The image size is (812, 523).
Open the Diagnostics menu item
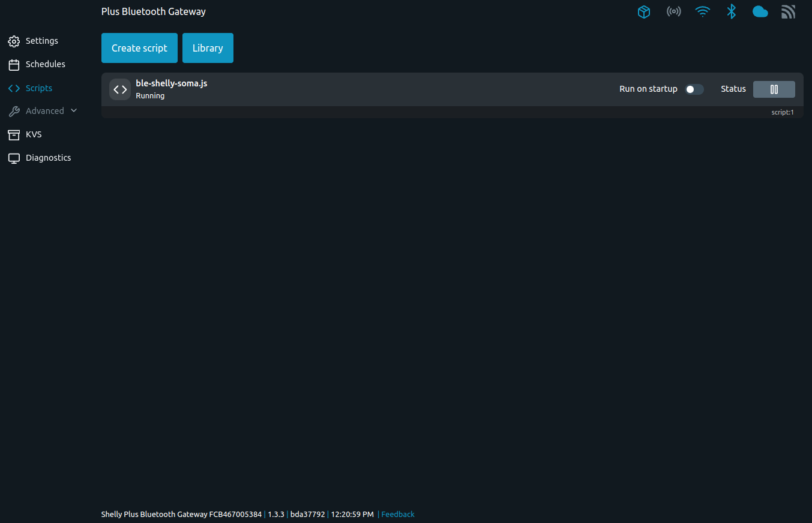[49, 158]
